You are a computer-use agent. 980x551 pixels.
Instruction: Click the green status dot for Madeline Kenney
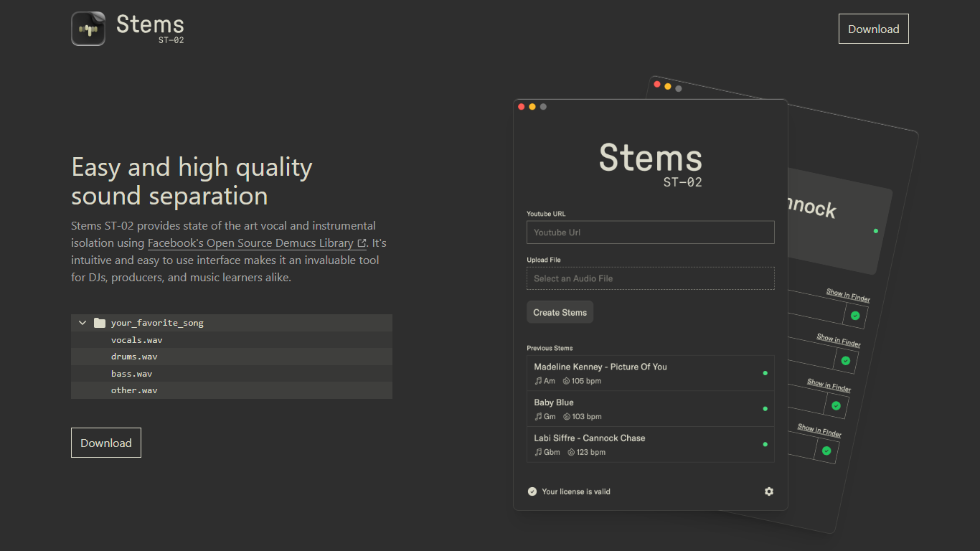765,373
